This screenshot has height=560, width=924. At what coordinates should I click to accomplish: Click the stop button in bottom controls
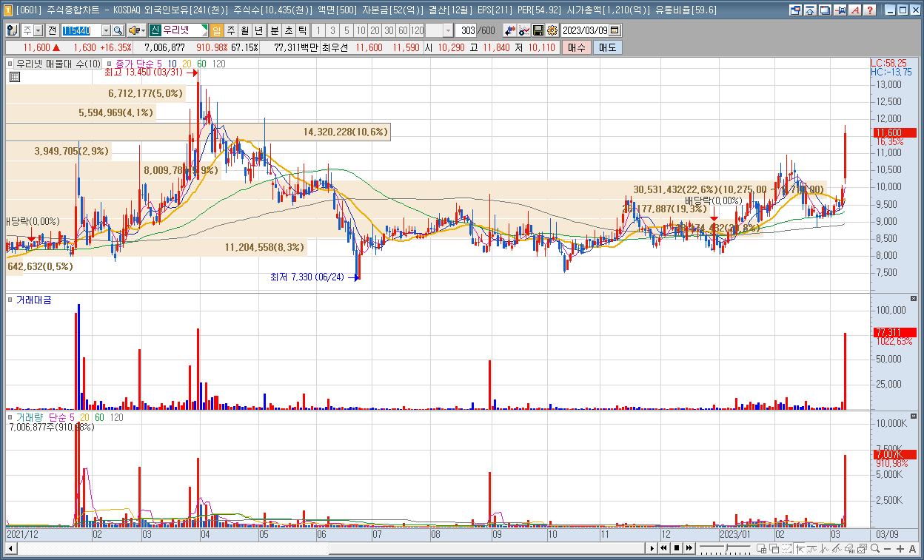click(x=677, y=548)
